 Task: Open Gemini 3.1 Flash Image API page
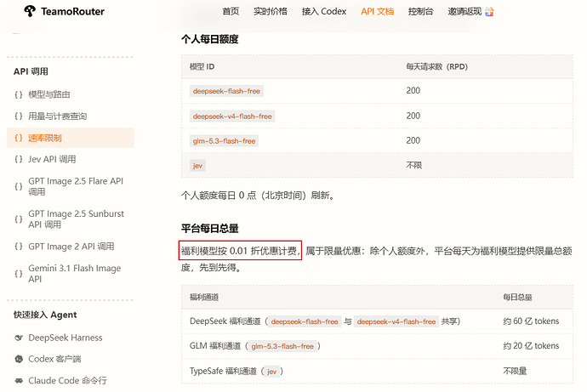click(75, 274)
